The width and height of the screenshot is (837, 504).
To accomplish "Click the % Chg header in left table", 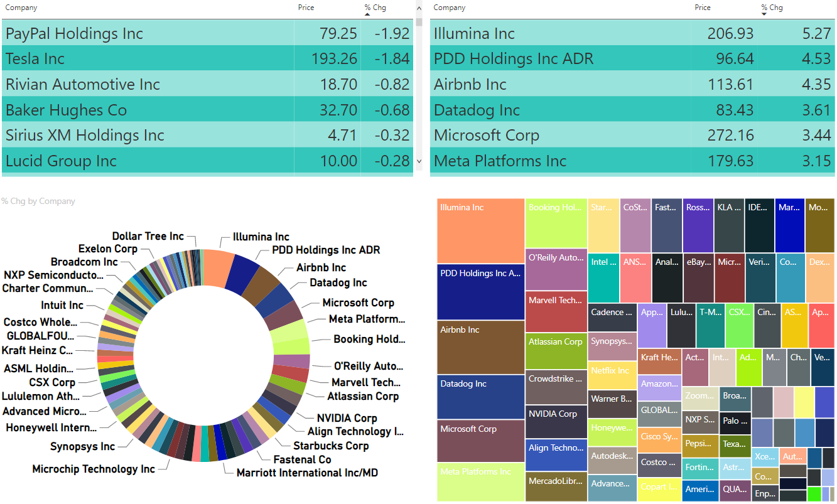I will [375, 8].
